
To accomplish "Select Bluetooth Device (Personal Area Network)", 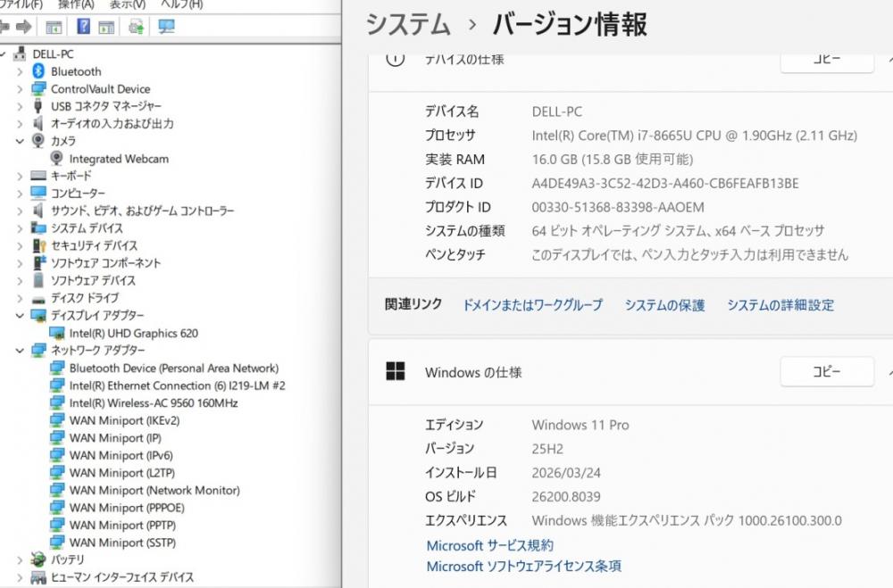I will (174, 369).
